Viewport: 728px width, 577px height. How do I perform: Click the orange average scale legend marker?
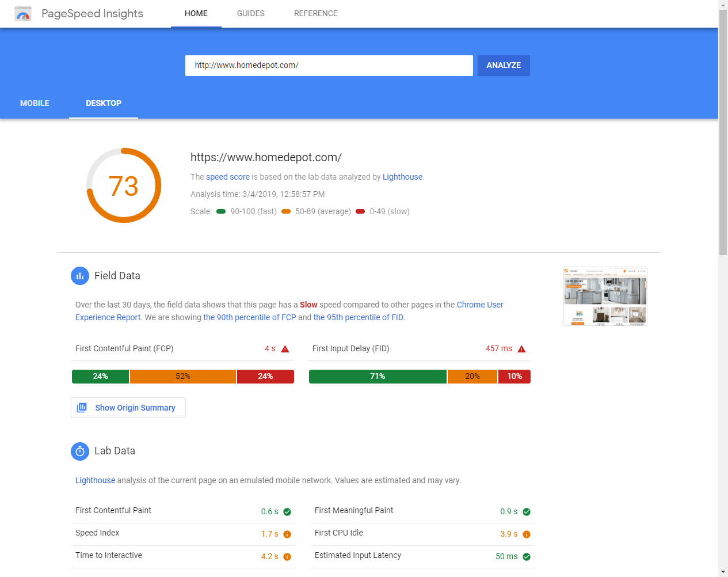click(286, 211)
